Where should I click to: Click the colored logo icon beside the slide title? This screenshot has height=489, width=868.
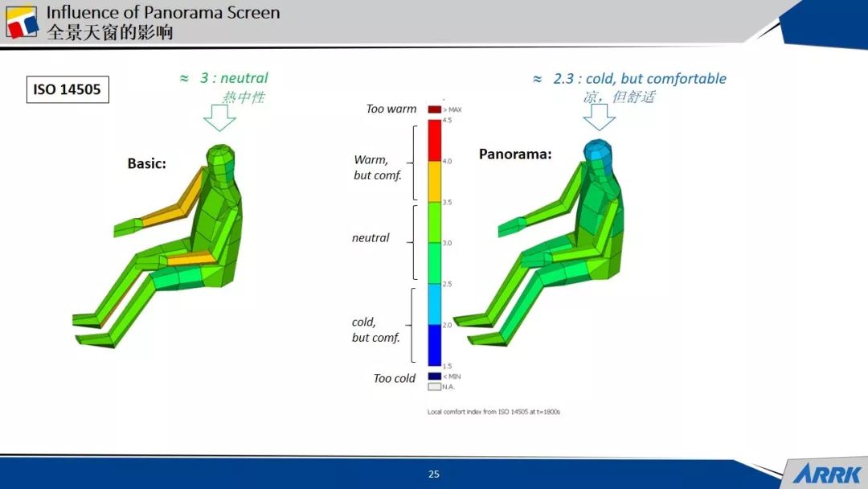[x=22, y=22]
